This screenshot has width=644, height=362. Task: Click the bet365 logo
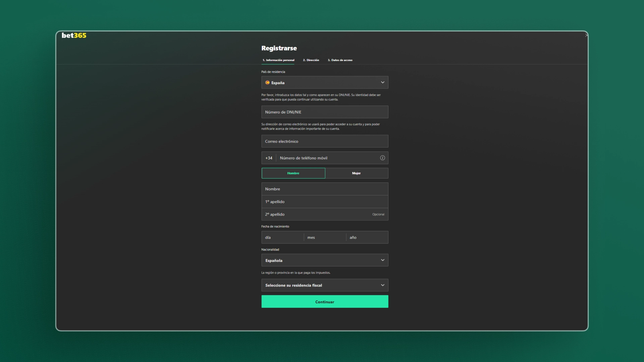point(74,36)
